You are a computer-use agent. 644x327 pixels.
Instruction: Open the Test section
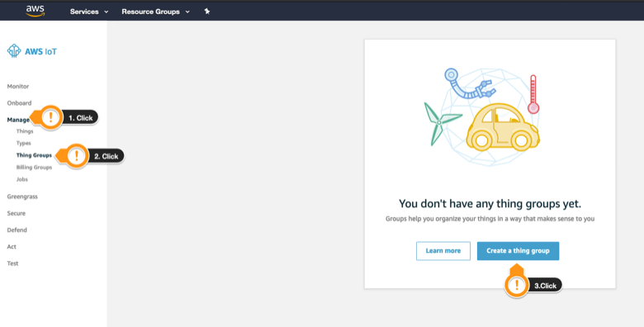pos(12,263)
